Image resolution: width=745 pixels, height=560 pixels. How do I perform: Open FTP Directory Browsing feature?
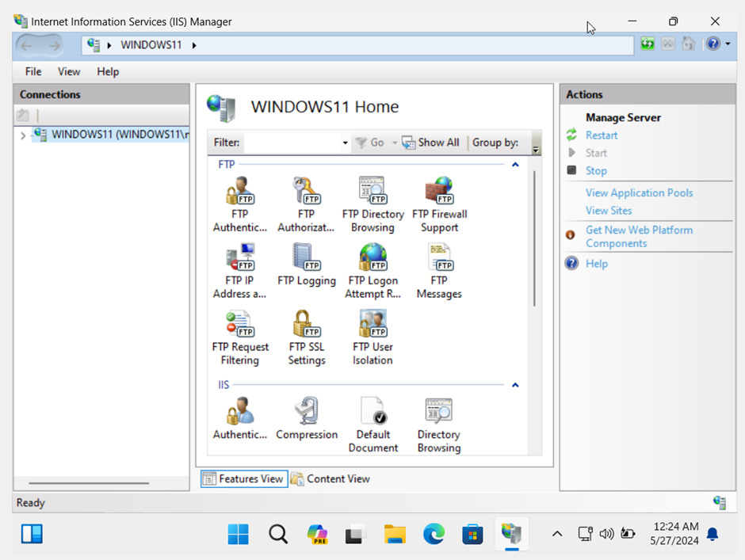tap(373, 204)
